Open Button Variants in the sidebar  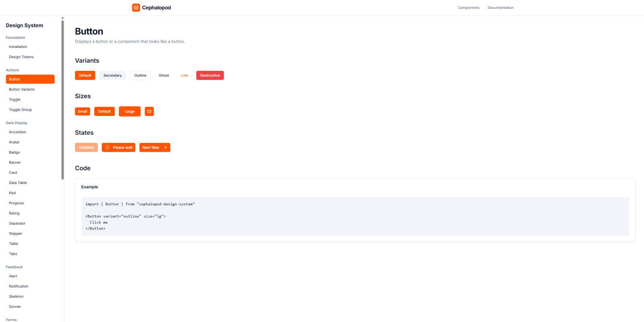30,89
